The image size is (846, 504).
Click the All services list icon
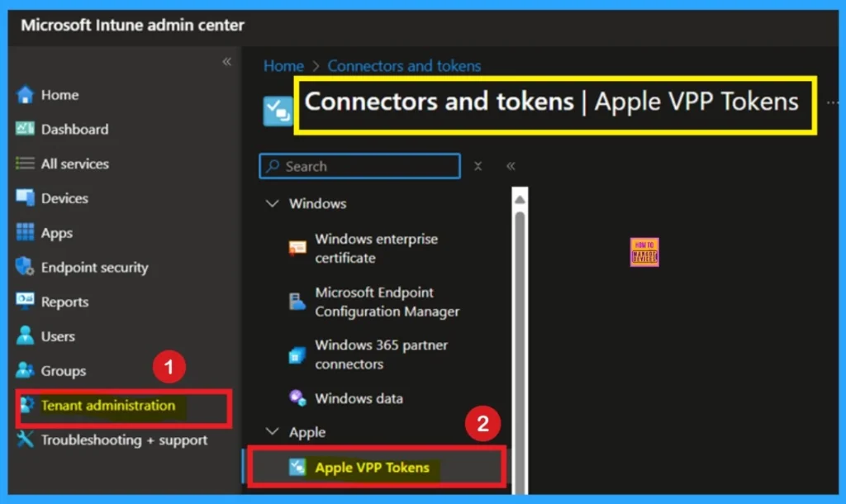(25, 163)
